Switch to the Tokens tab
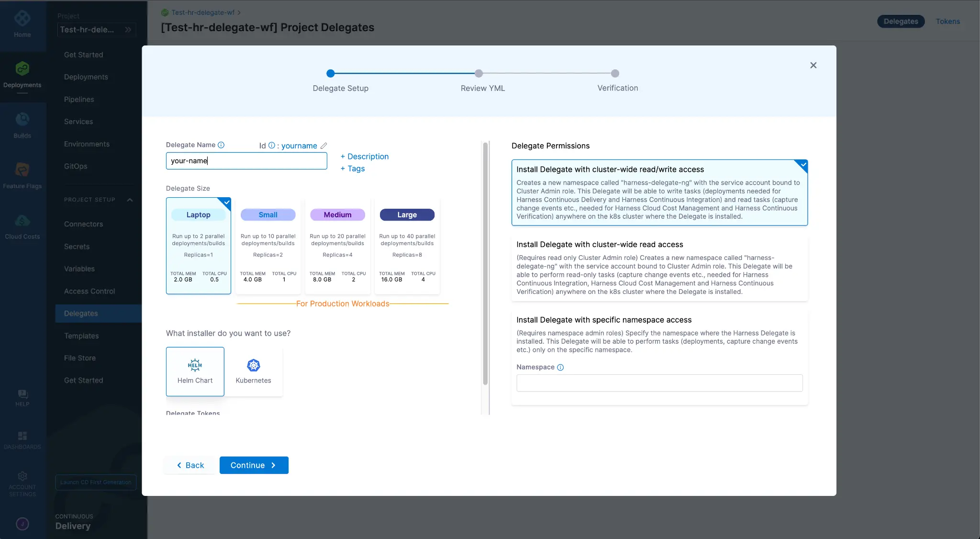 click(x=947, y=21)
